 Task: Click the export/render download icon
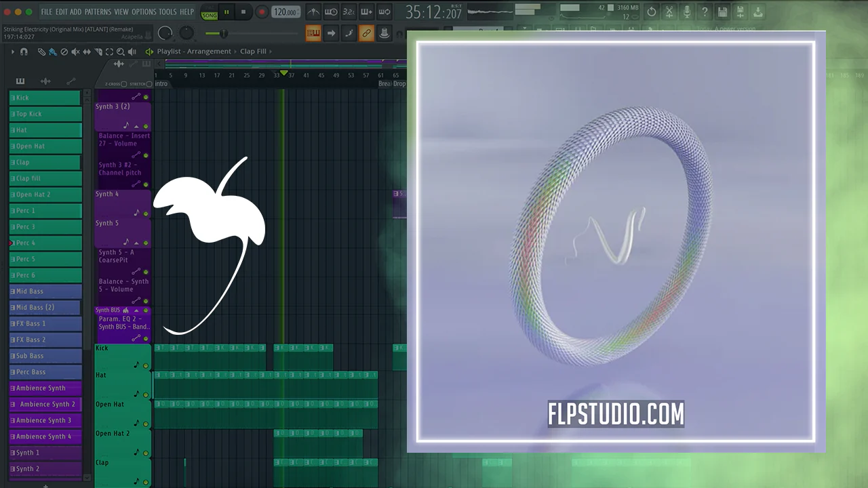[757, 12]
